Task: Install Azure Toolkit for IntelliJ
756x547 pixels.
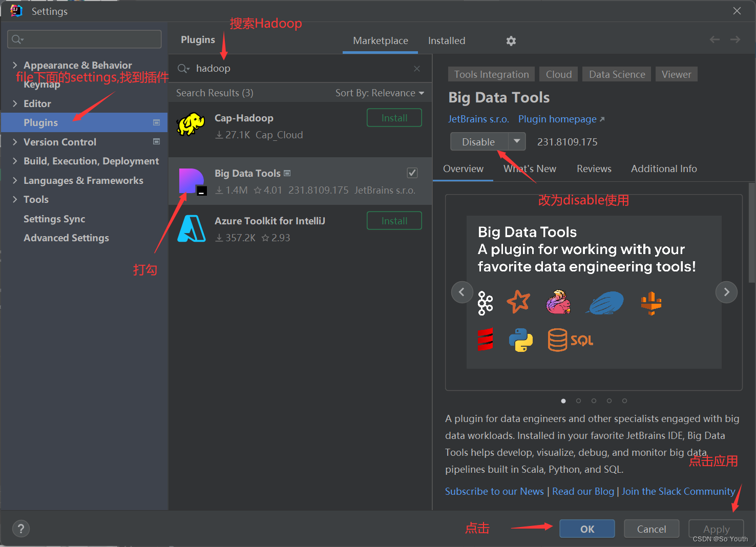Action: coord(394,221)
